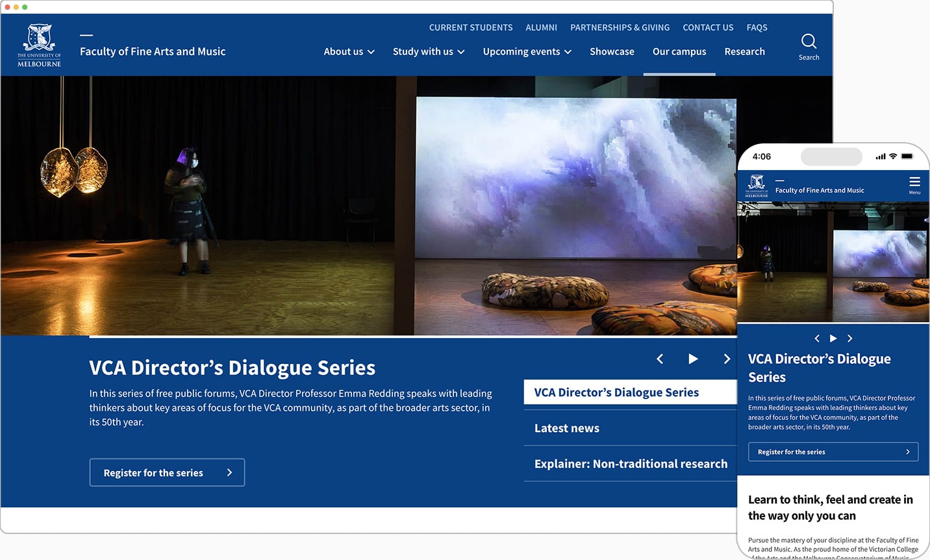Click the Search magnifier icon
Screen dimensions: 930x560
coord(809,43)
